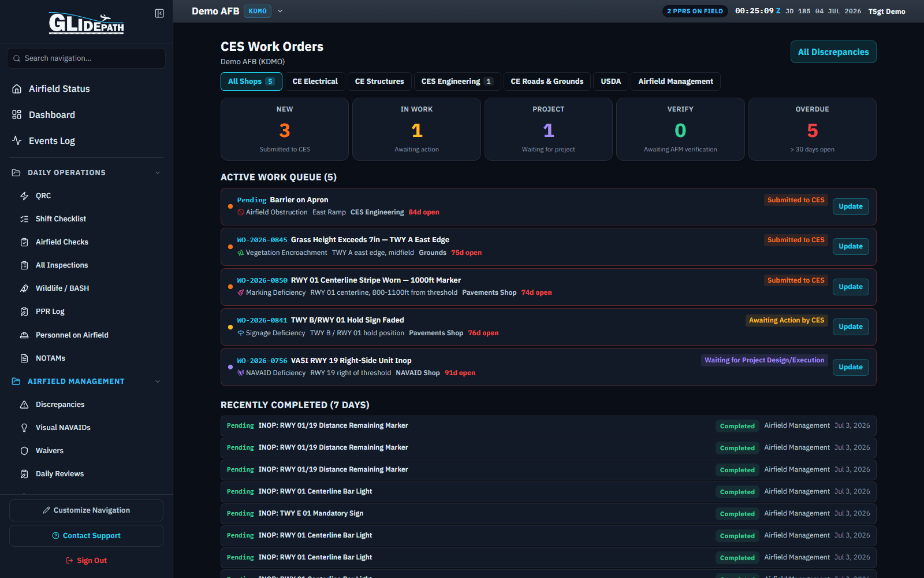The width and height of the screenshot is (924, 578).
Task: Open work order WO-2026-0850 link
Action: tap(262, 280)
